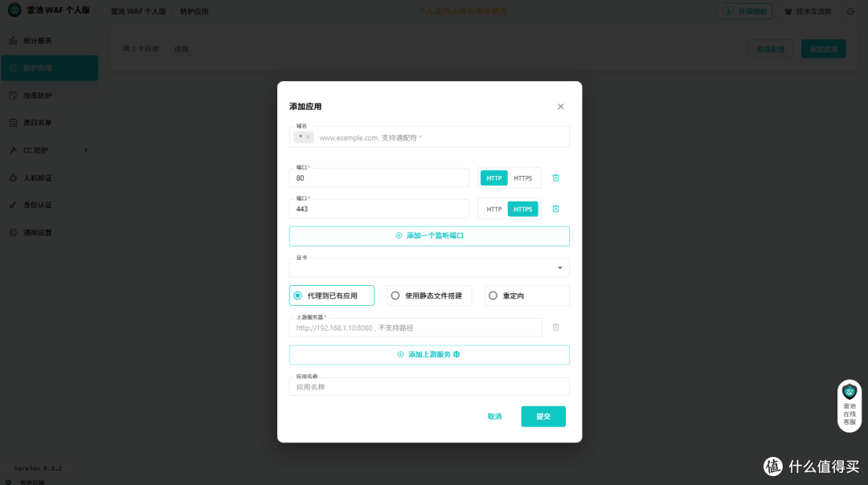The height and width of the screenshot is (485, 868).
Task: Click the 人机验证 sidebar icon
Action: [13, 177]
